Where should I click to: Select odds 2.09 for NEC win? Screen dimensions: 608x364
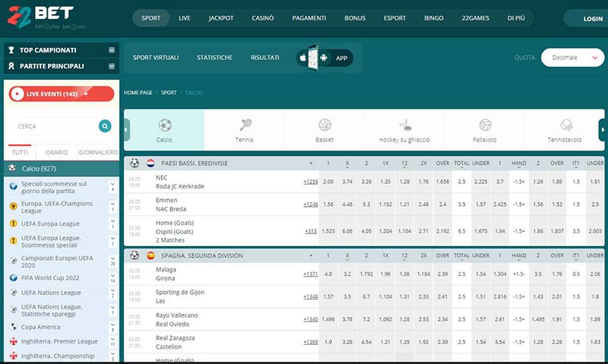click(328, 182)
